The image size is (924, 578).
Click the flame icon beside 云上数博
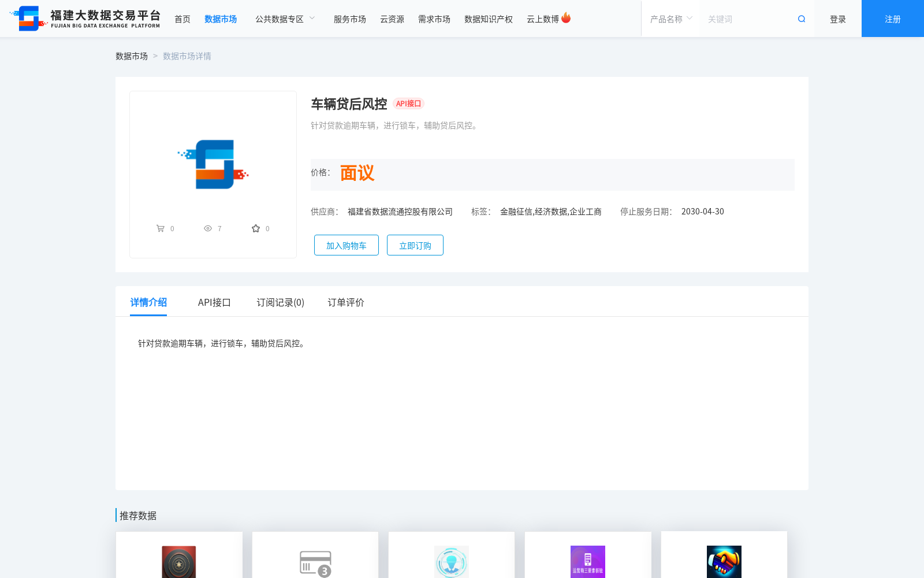(x=566, y=18)
